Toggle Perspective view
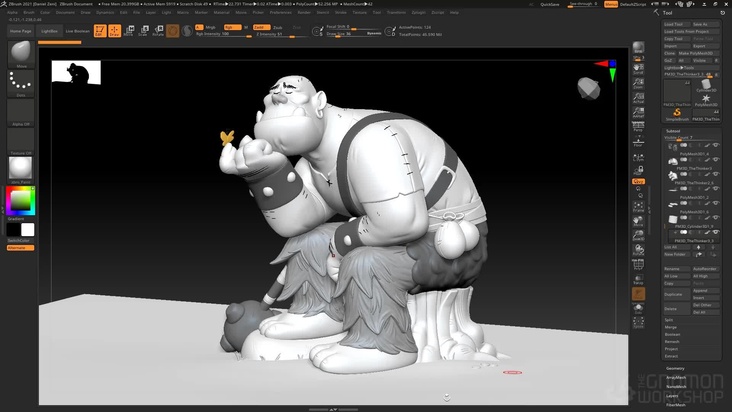Screen dimensions: 732x412 coord(638,126)
